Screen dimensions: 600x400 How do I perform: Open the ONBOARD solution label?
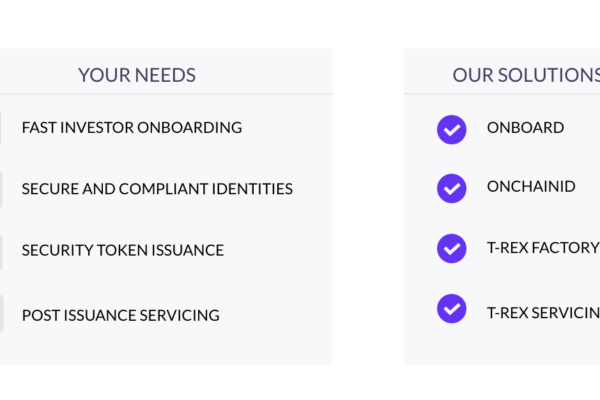point(525,127)
